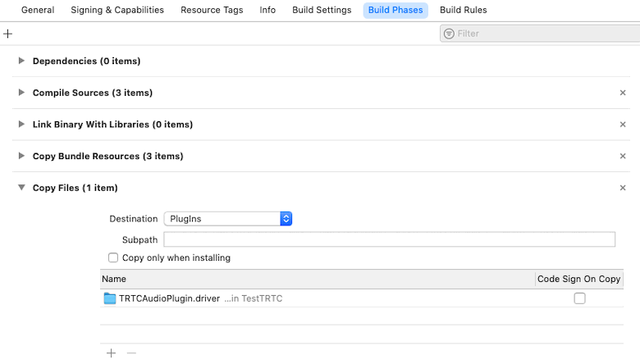640x364 pixels.
Task: Add a file to Copy Files list
Action: (x=112, y=353)
